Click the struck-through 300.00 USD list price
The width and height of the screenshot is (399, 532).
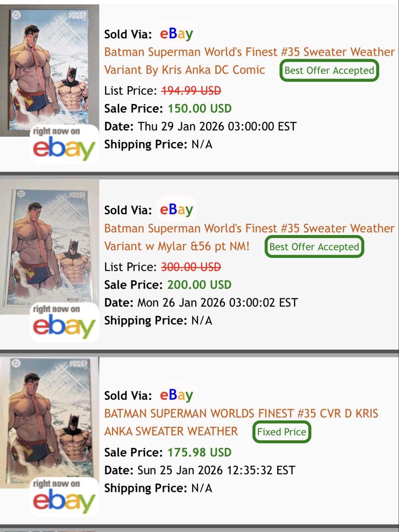191,267
